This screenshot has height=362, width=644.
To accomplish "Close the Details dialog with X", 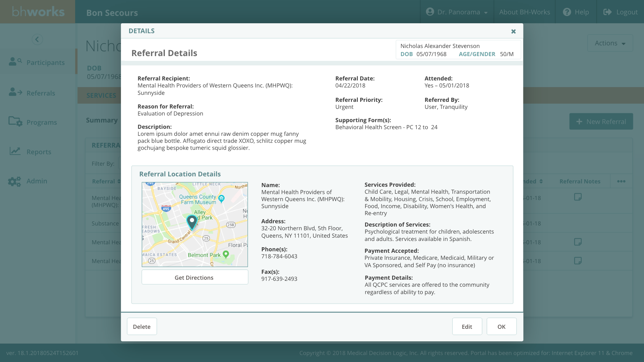I will 513,31.
